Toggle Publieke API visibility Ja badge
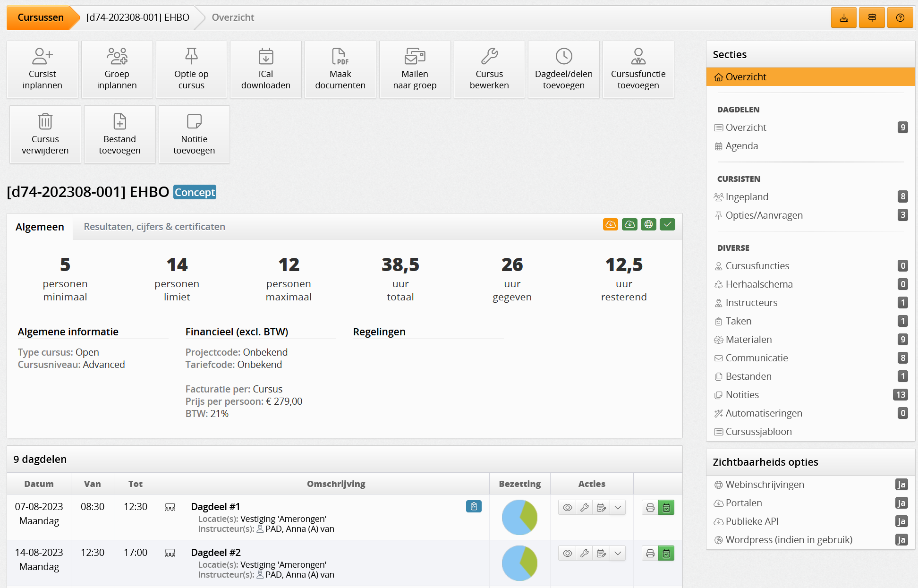 [x=901, y=521]
